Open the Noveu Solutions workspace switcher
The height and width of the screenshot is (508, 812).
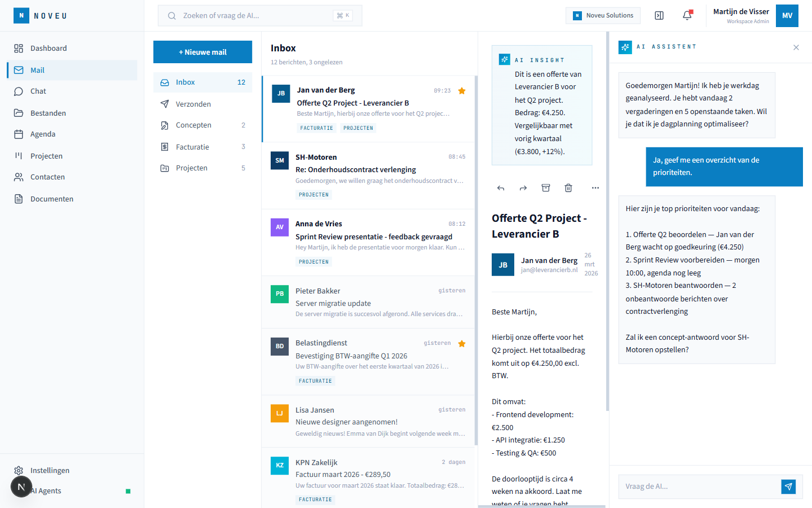pyautogui.click(x=603, y=15)
